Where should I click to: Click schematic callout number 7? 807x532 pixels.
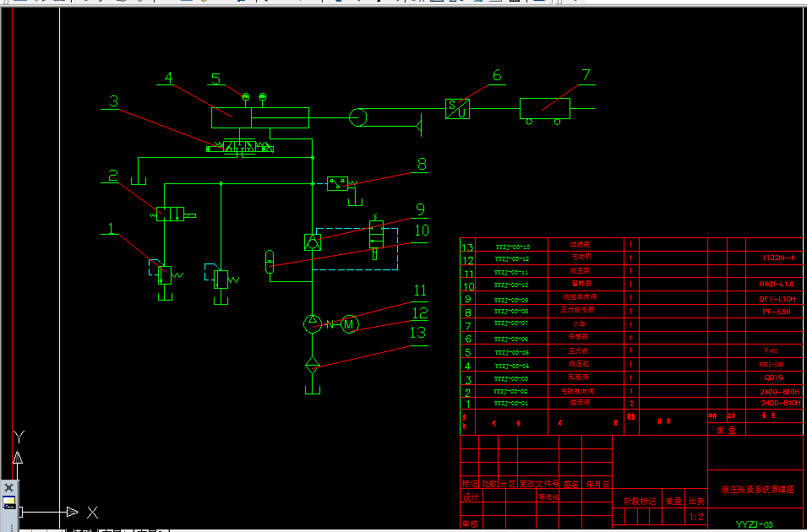(586, 76)
